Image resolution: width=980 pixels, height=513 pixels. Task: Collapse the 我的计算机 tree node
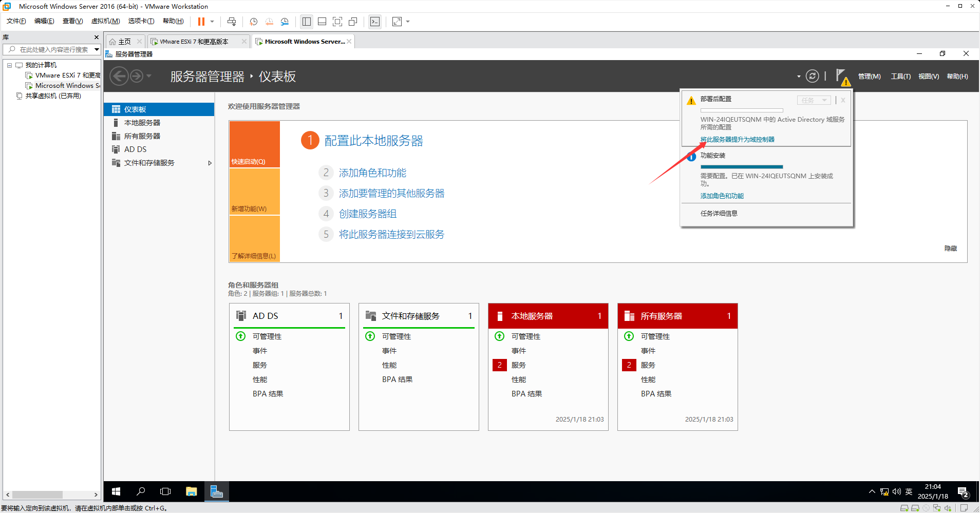point(9,65)
